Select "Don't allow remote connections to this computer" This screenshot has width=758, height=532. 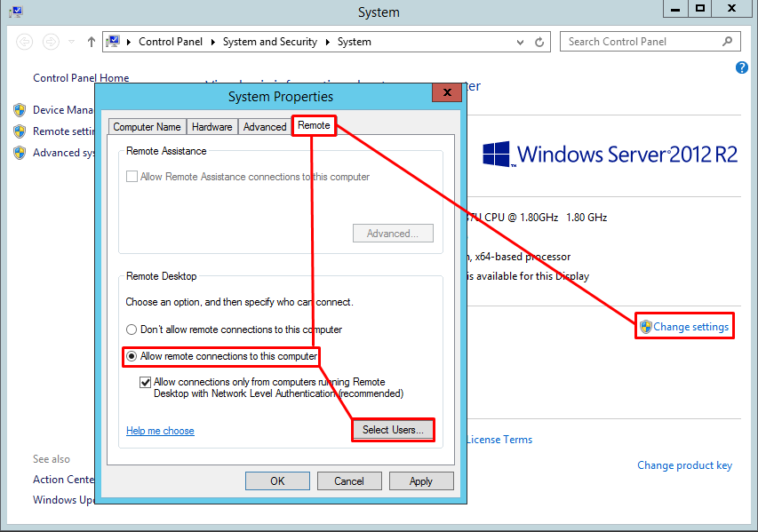(x=132, y=330)
